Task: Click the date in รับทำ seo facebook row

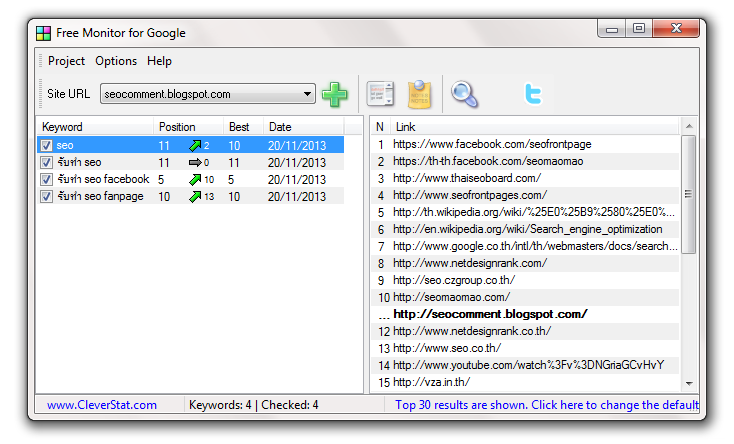Action: click(x=297, y=180)
